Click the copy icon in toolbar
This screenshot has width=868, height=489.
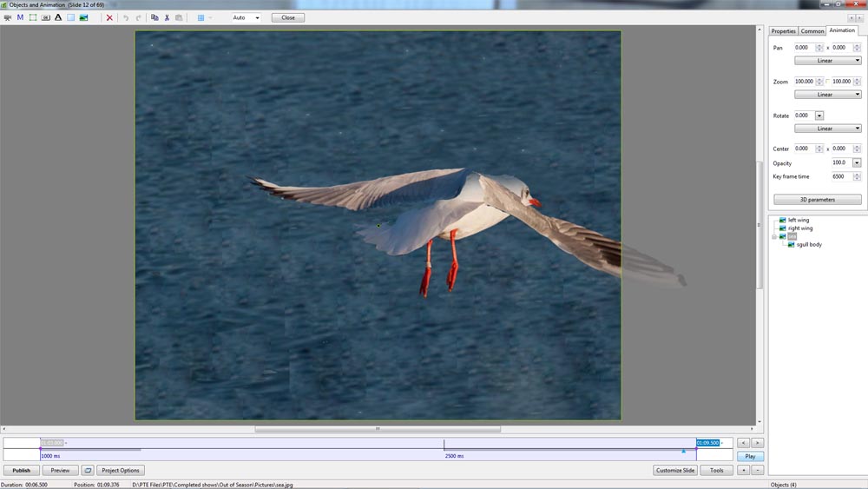(x=155, y=17)
